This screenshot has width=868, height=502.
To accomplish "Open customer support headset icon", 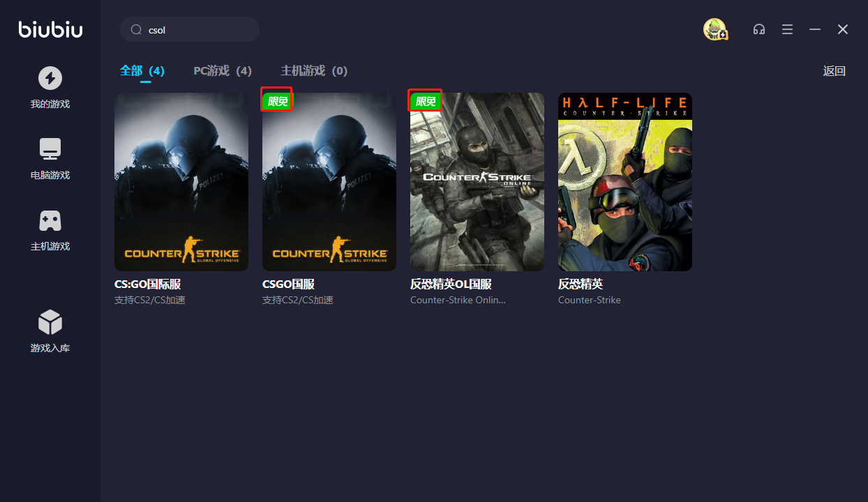I will pos(759,29).
